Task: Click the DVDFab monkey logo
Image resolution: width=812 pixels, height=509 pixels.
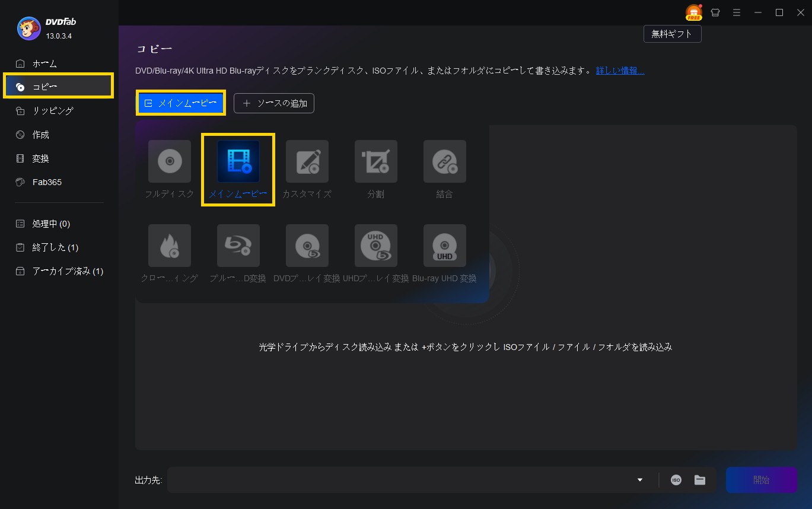Action: coord(28,28)
